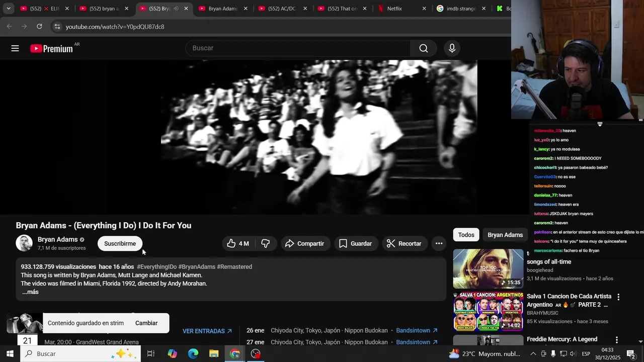Image resolution: width=644 pixels, height=362 pixels.
Task: Open the #EverythingIDo hashtag
Action: (156, 267)
